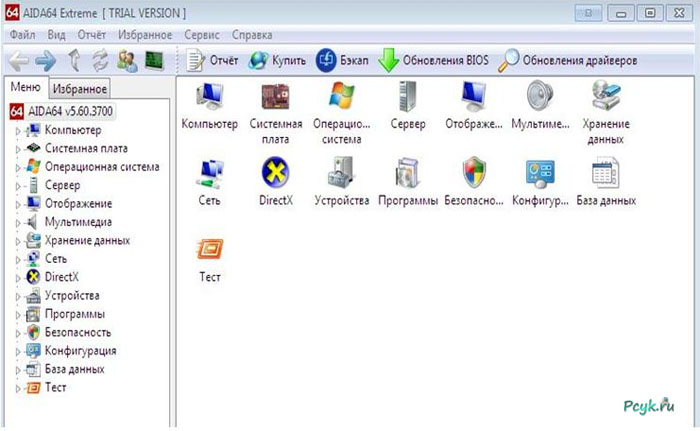Open the Хранение данных large icon
The image size is (700, 431).
[606, 96]
